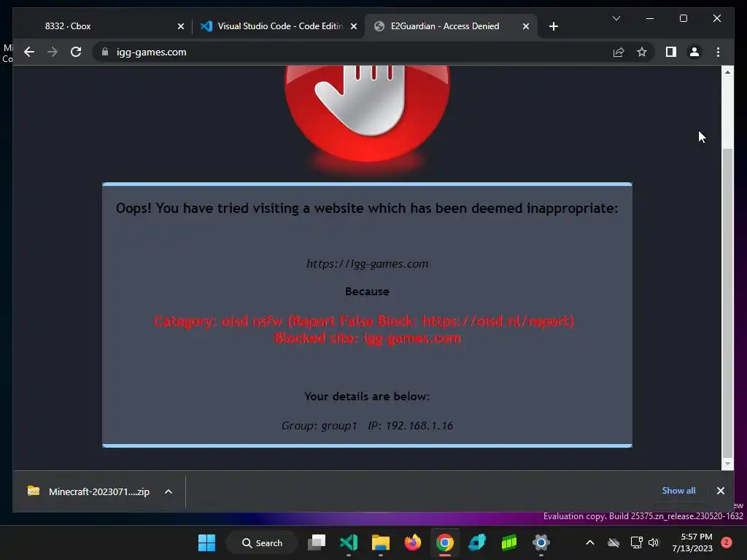Show hidden system tray icons
Image resolution: width=747 pixels, height=560 pixels.
coord(589,542)
